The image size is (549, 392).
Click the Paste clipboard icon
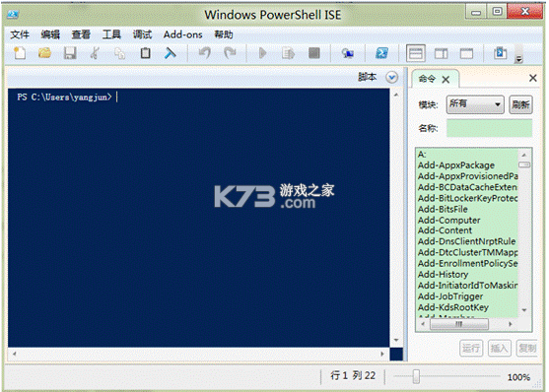pos(145,53)
